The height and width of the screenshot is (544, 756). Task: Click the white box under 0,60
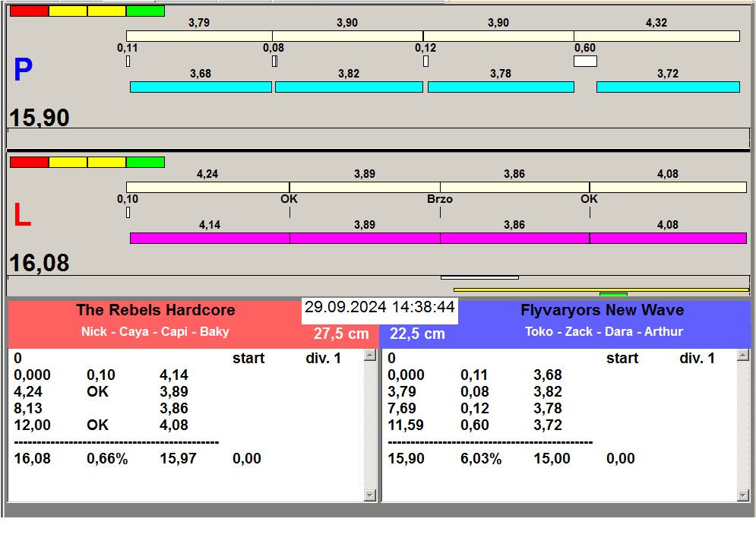click(585, 62)
